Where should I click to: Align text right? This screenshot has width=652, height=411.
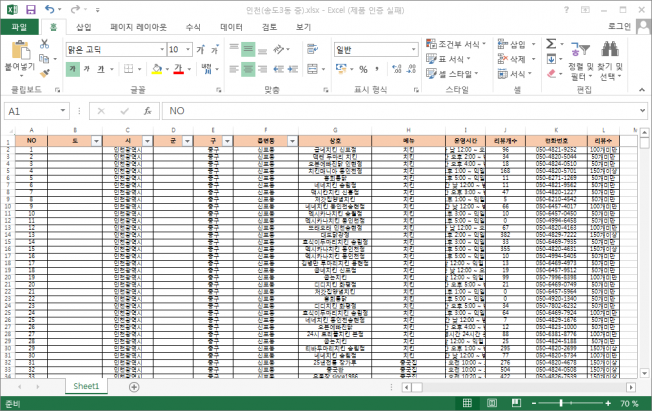262,69
